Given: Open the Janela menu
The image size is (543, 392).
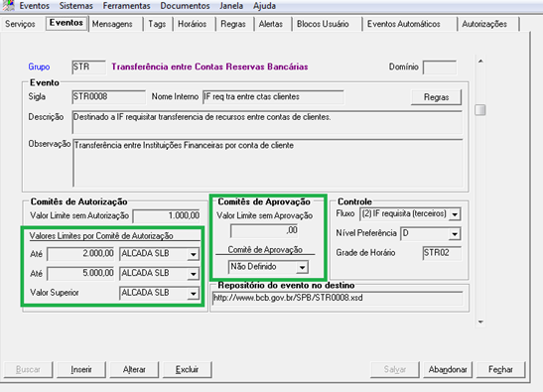Looking at the screenshot, I should pos(231,6).
